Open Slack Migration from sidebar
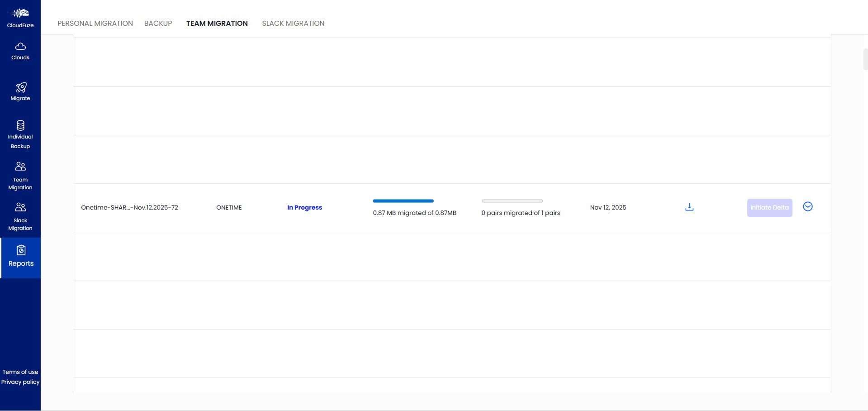Image resolution: width=868 pixels, height=411 pixels. (20, 216)
